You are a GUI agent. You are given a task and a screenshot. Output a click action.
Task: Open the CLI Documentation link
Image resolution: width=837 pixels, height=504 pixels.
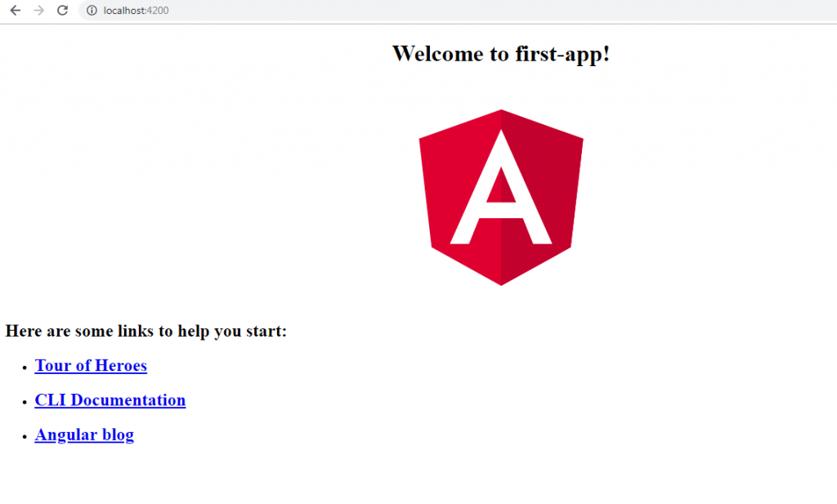click(110, 400)
